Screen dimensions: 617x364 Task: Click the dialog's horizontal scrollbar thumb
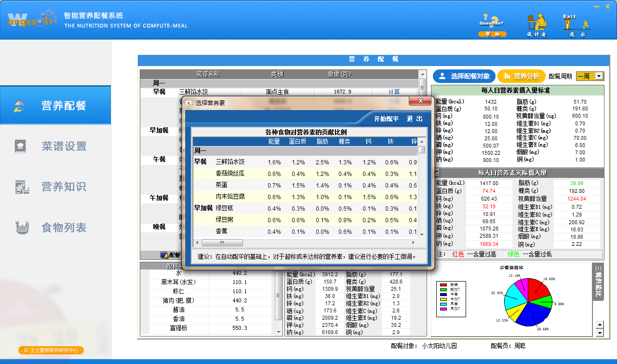(222, 243)
